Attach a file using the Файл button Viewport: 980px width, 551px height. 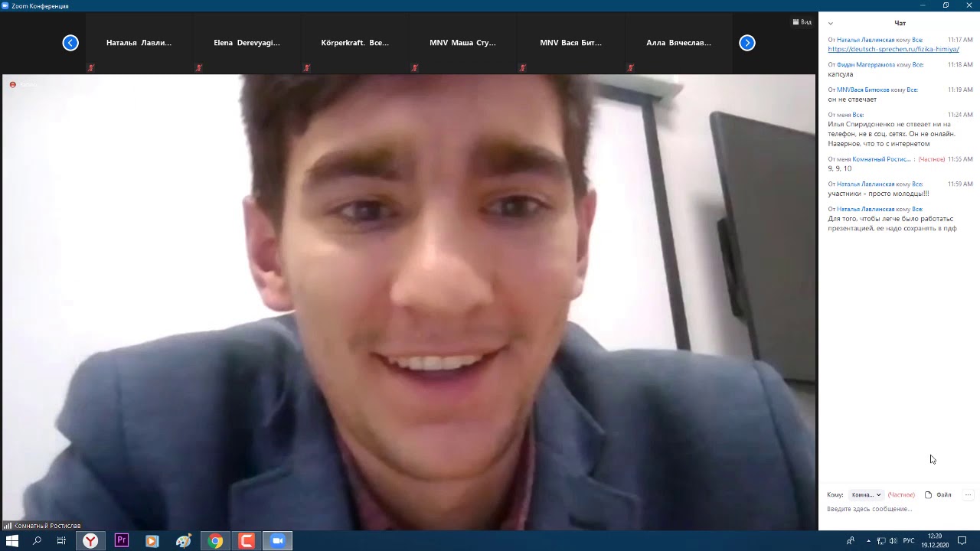tap(938, 495)
